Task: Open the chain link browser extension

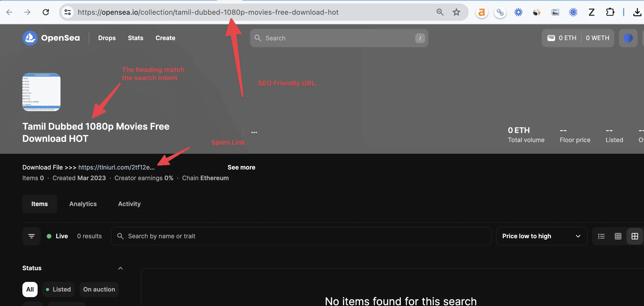Action: pos(500,12)
